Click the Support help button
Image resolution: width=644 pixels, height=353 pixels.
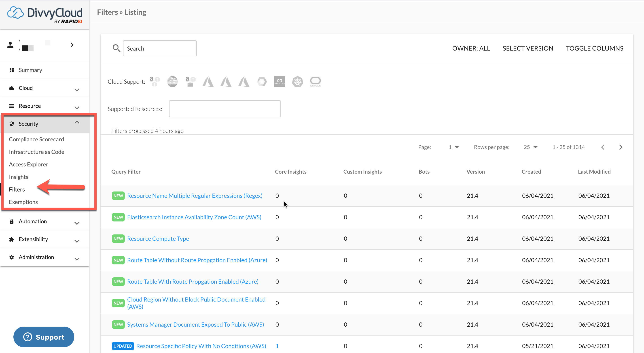pyautogui.click(x=44, y=336)
